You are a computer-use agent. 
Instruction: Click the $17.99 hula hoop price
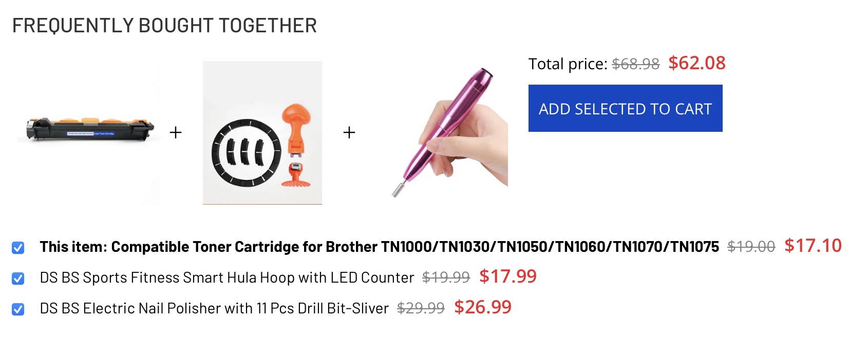[508, 276]
